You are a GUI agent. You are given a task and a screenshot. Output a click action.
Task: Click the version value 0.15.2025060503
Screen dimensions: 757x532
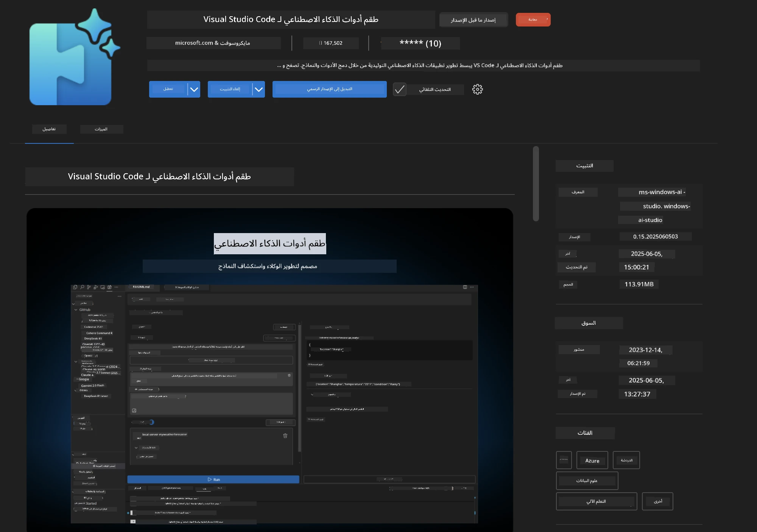pyautogui.click(x=656, y=236)
